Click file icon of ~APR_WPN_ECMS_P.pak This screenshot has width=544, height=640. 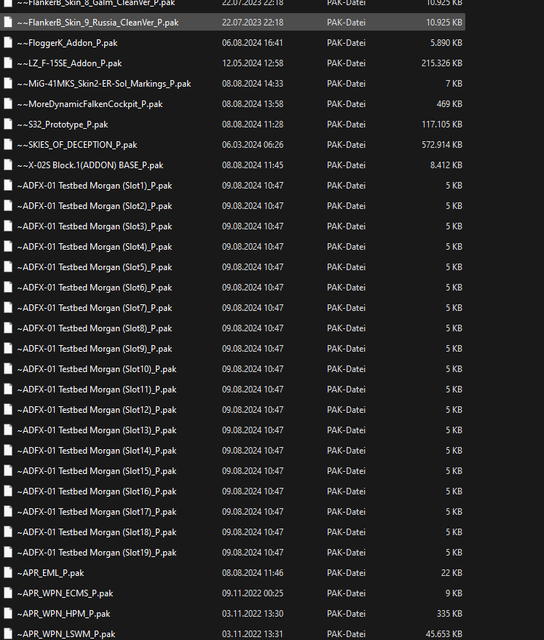8,593
